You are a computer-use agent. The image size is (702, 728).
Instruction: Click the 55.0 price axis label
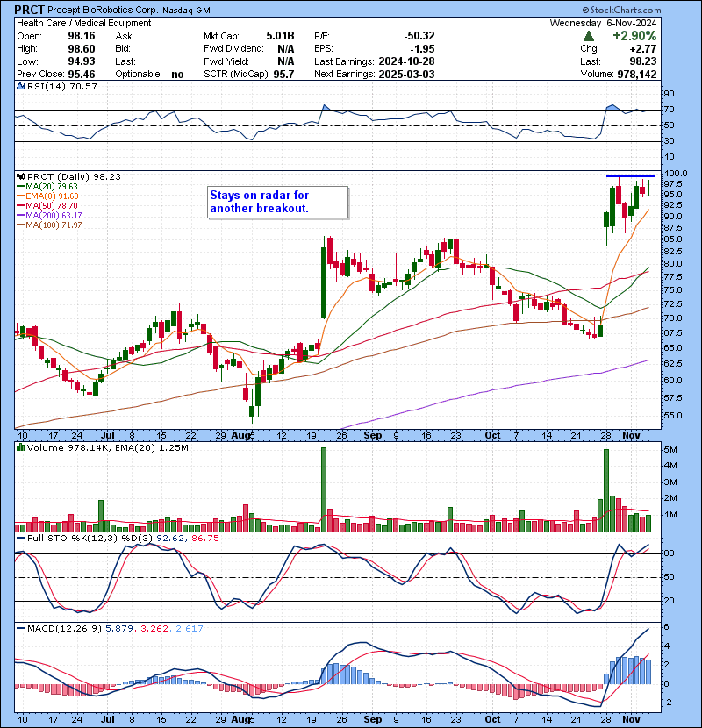[x=673, y=416]
